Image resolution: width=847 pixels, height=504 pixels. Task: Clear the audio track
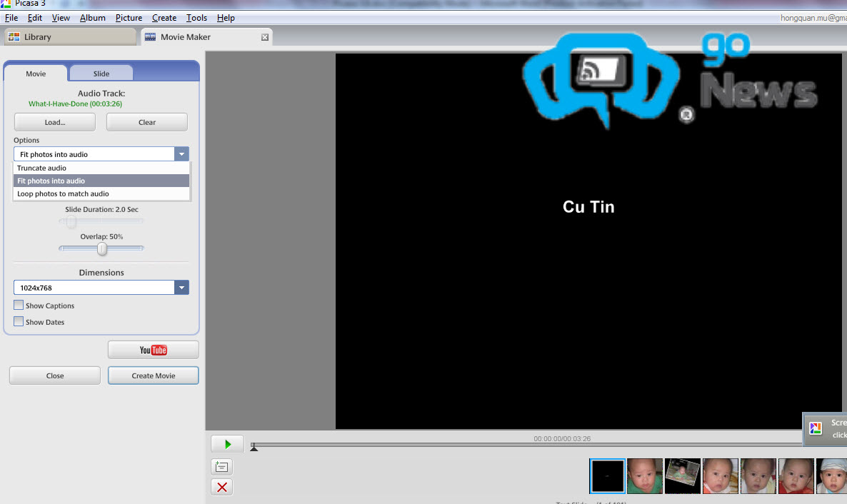[x=147, y=122]
